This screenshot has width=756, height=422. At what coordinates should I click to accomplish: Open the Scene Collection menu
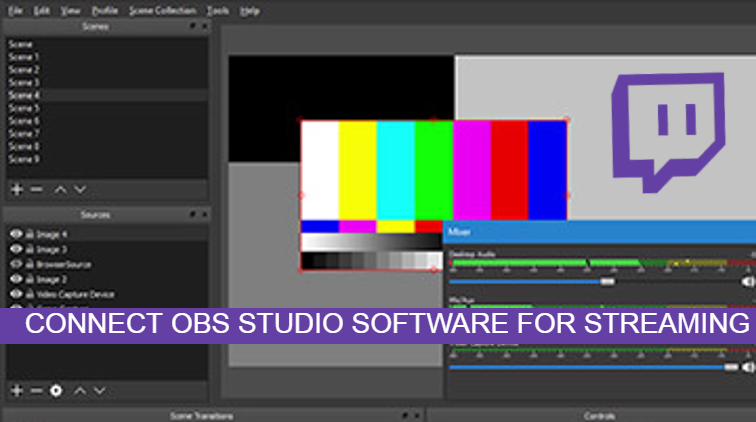[162, 11]
